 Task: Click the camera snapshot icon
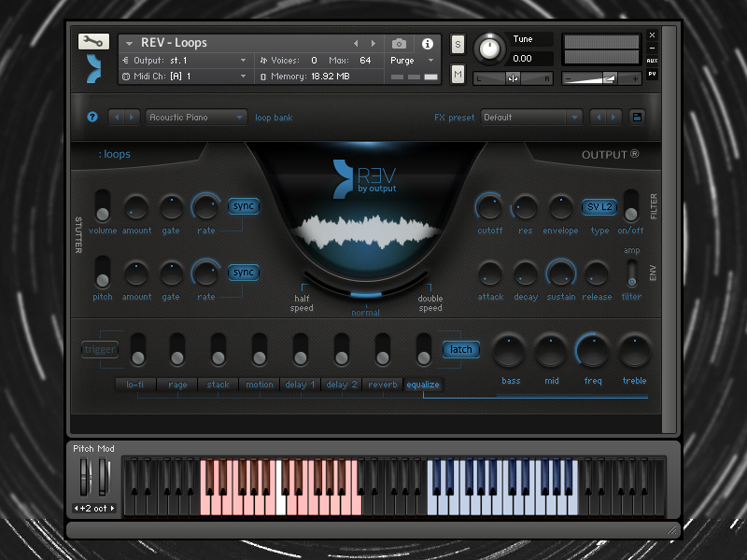pyautogui.click(x=400, y=44)
